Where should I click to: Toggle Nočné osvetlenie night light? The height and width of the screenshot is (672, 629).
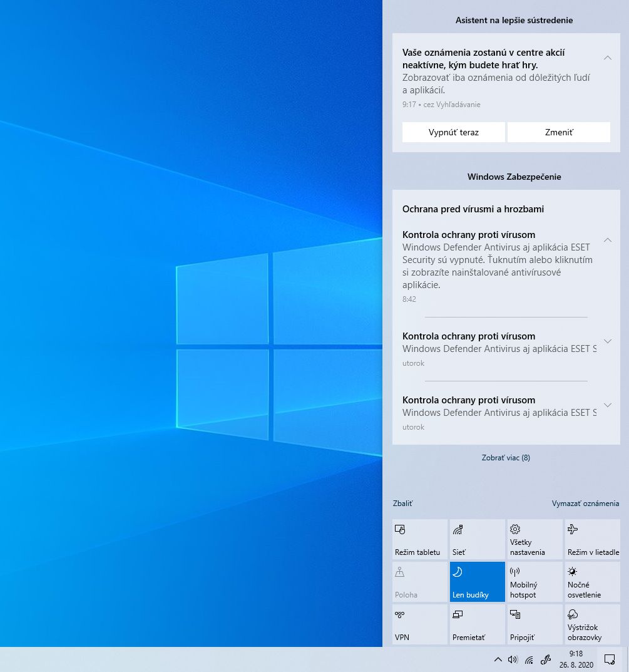click(x=592, y=582)
